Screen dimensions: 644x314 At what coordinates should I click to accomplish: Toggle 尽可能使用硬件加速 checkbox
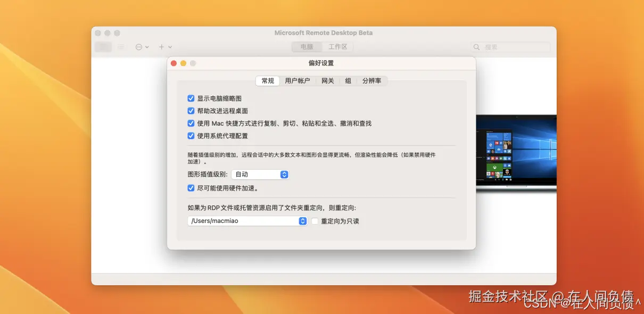191,187
